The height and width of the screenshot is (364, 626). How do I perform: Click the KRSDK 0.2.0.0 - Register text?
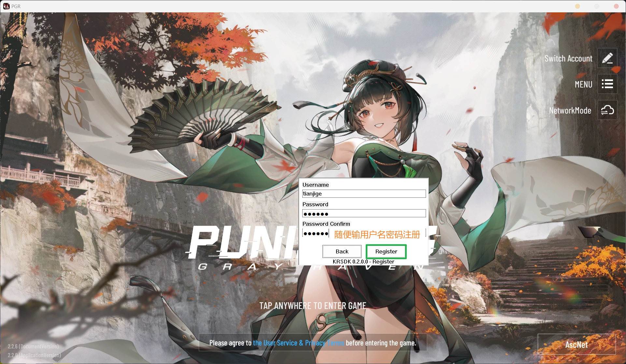[363, 262]
